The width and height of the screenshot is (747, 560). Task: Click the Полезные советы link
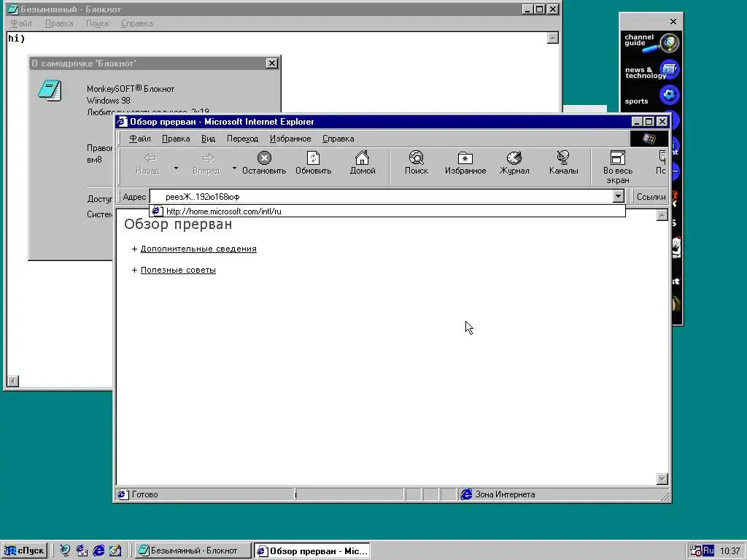coord(178,270)
